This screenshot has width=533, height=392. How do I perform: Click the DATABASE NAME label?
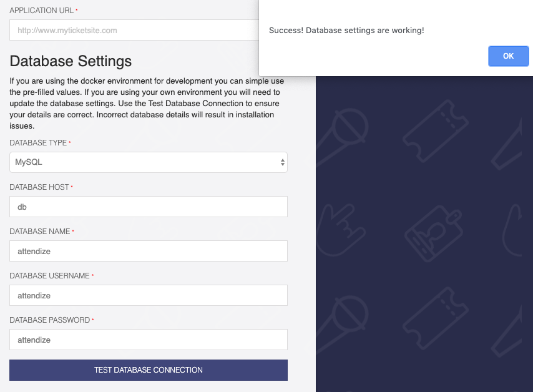[x=40, y=232]
